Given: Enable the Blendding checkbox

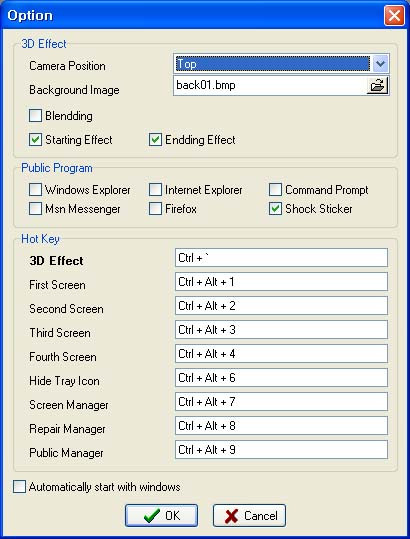Looking at the screenshot, I should [35, 116].
